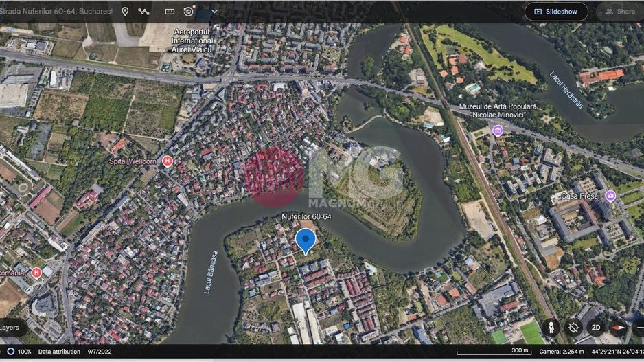Reset orientation using the compass
This screenshot has width=644, height=362.
pyautogui.click(x=619, y=328)
